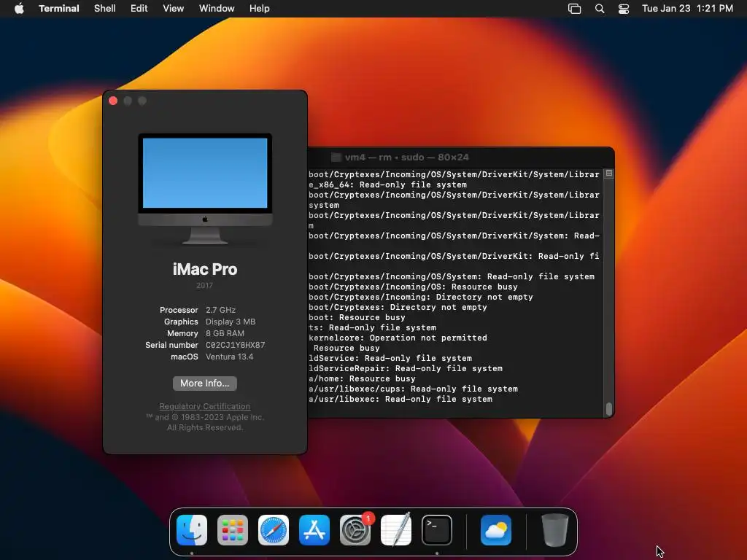
Task: Click Terminal icon in the Dock
Action: tap(437, 530)
